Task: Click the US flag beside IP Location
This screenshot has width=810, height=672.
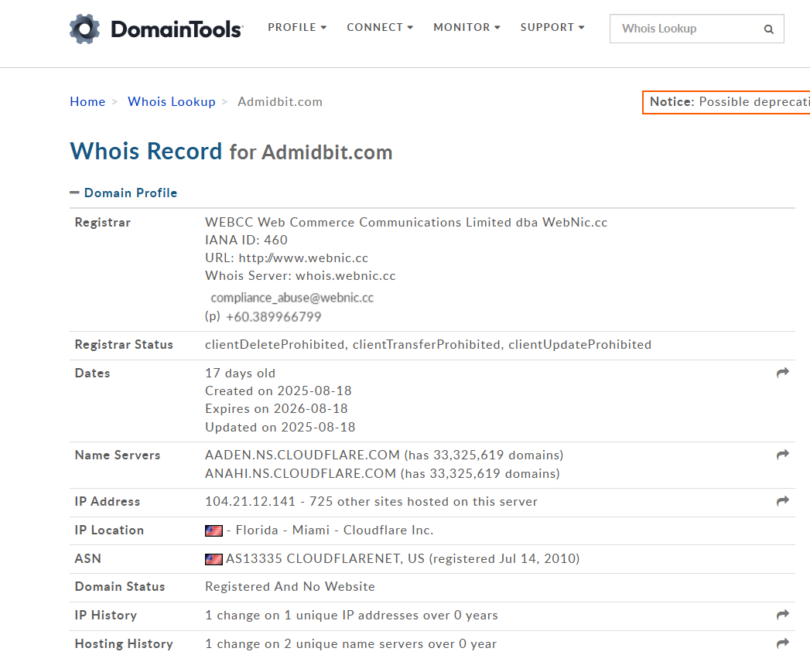Action: 214,530
